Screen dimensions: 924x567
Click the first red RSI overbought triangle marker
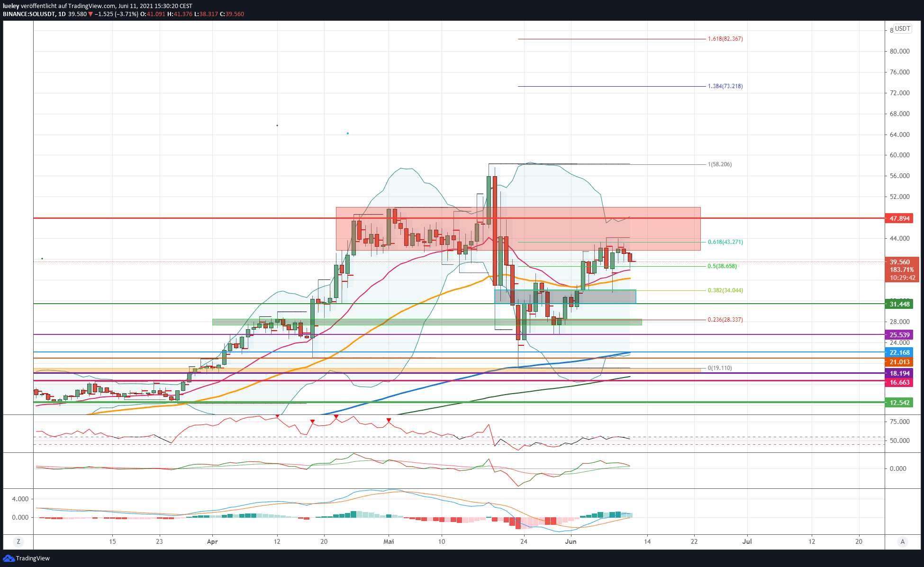click(277, 416)
